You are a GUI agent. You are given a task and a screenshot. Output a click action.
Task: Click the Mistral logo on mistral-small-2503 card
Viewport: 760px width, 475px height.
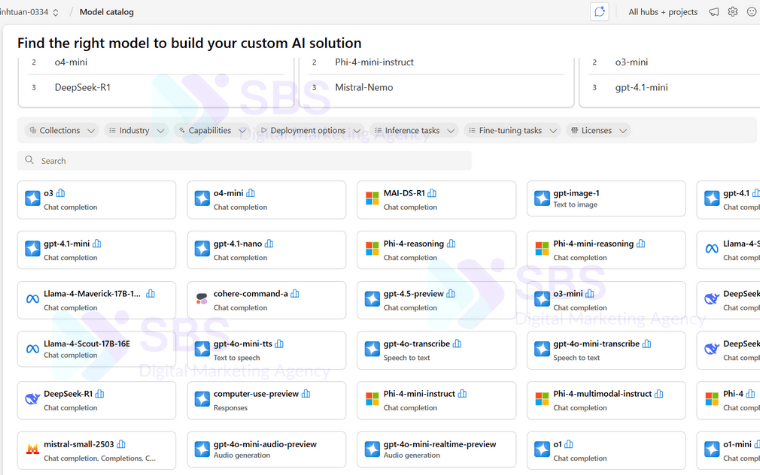click(x=32, y=449)
